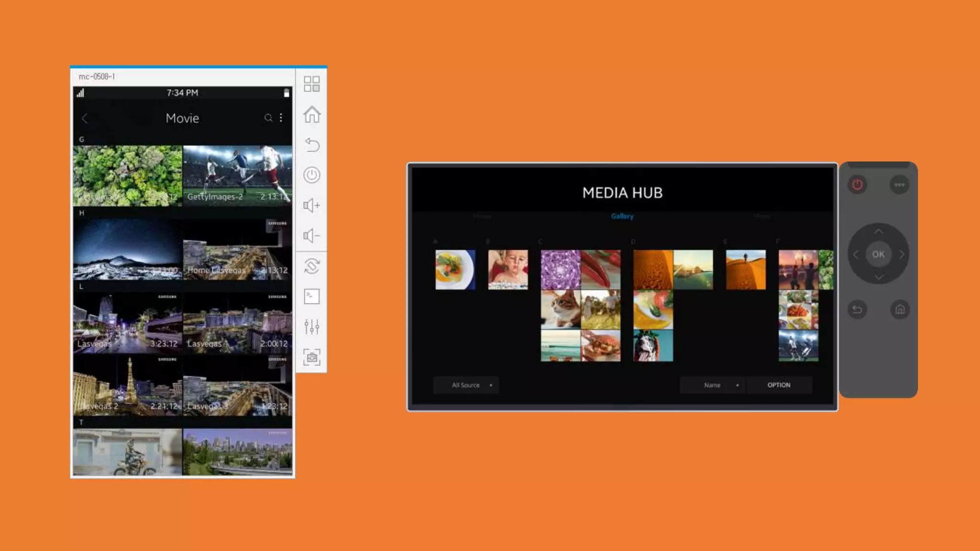
Task: Open the Home Lasvegas movie thumbnail
Action: point(237,250)
